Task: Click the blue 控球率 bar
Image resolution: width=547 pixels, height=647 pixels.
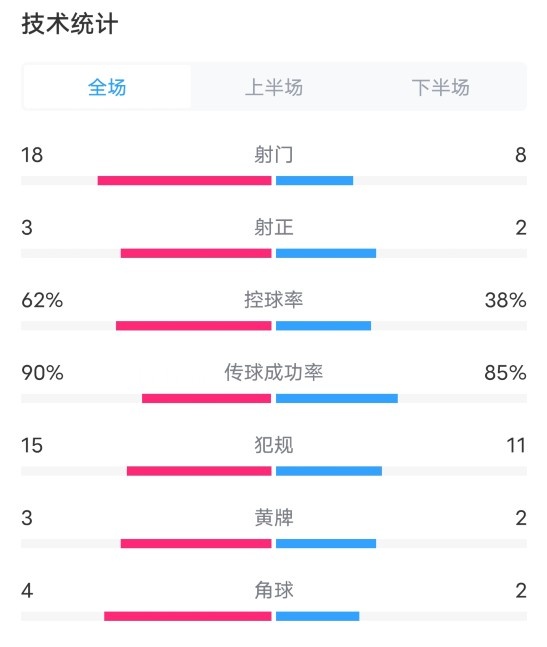Action: point(323,326)
